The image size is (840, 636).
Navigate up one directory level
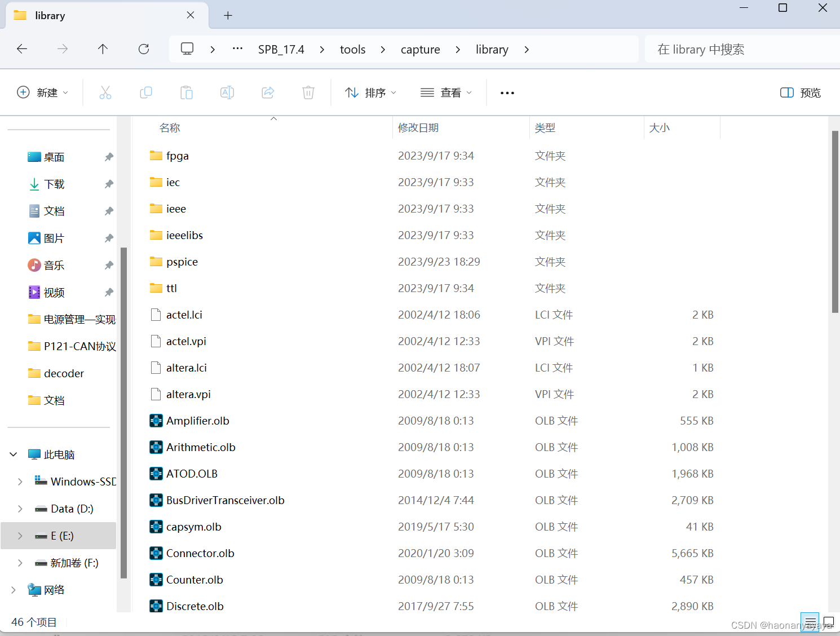(103, 49)
